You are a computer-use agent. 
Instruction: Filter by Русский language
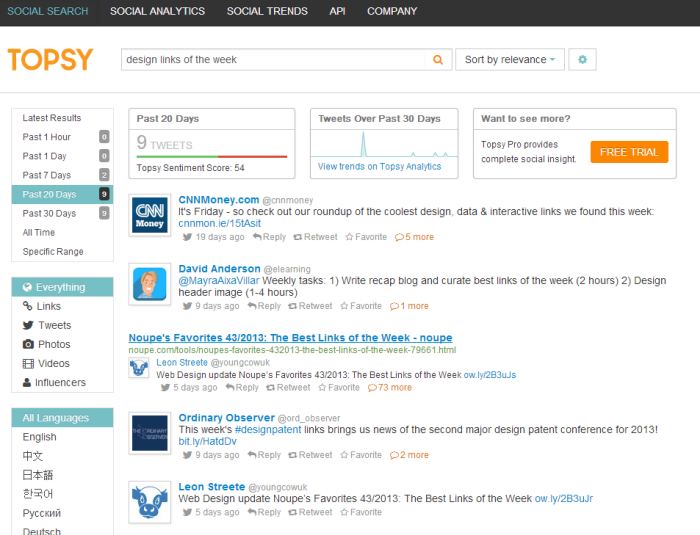(x=62, y=513)
